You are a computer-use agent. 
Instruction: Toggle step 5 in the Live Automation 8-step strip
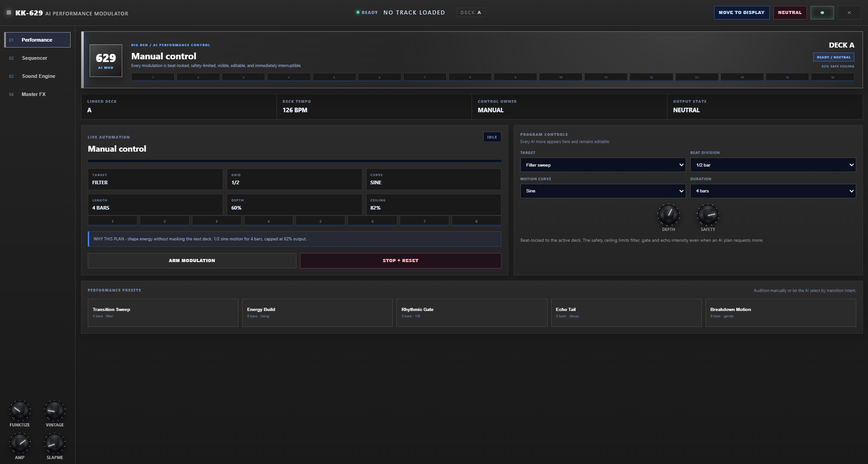click(320, 221)
